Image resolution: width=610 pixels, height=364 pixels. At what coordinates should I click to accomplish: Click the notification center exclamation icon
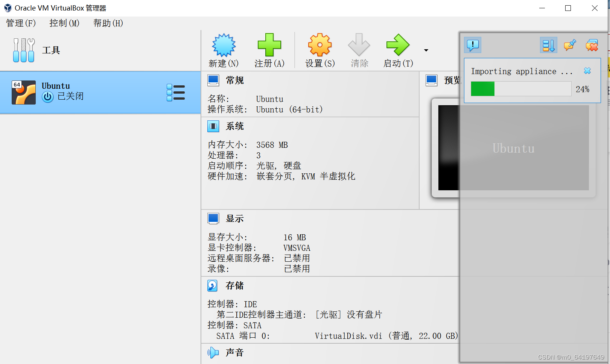pyautogui.click(x=473, y=45)
